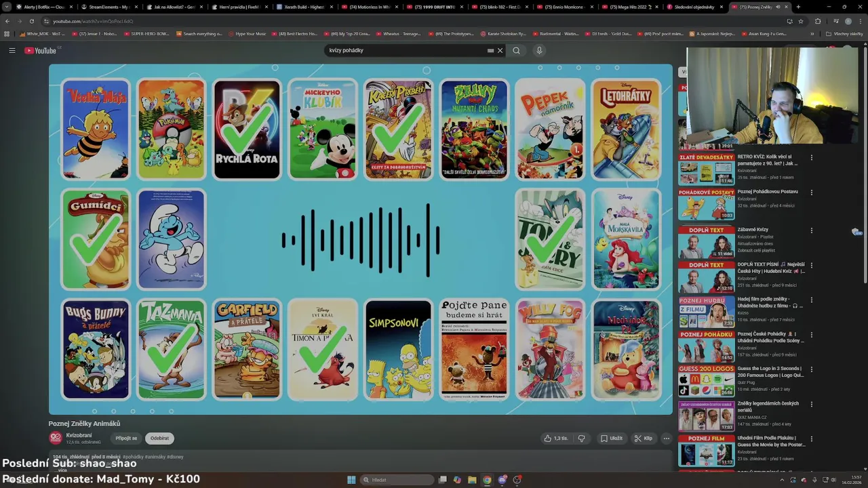Clear the search query with the X icon
Viewport: 868px width, 488px height.
pos(500,50)
